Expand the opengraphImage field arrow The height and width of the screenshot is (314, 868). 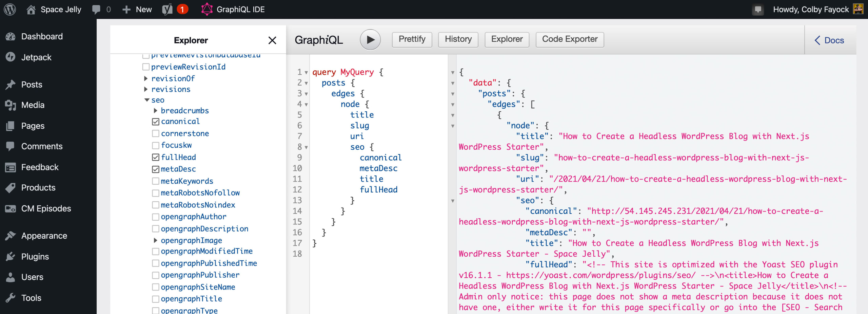[x=155, y=240]
